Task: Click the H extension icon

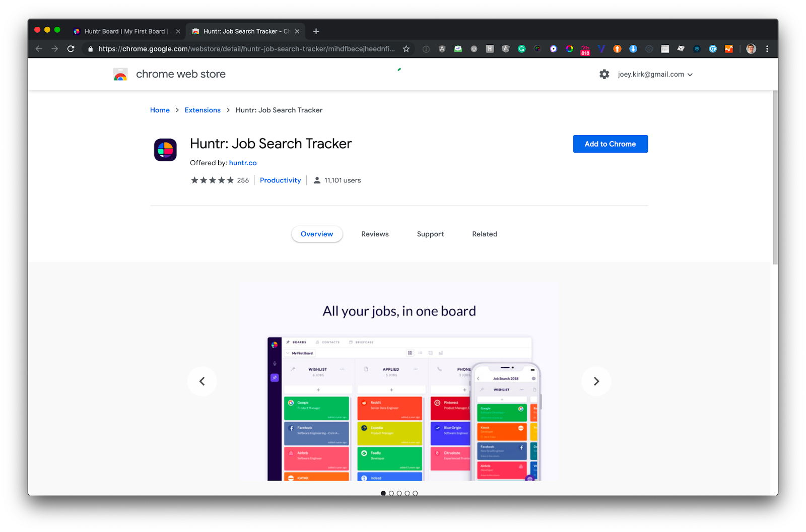Action: tap(490, 49)
